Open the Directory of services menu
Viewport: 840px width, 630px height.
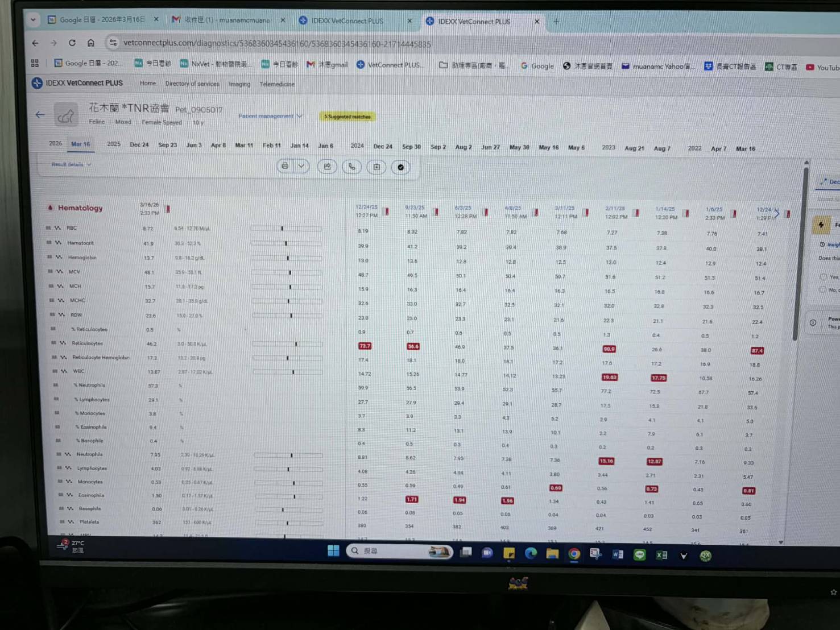(192, 84)
